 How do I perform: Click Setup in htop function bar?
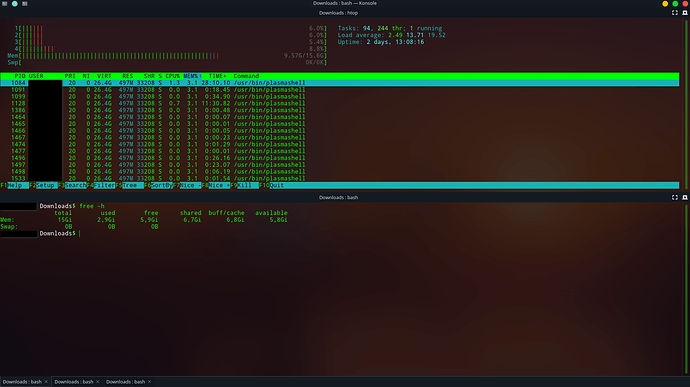pos(46,185)
